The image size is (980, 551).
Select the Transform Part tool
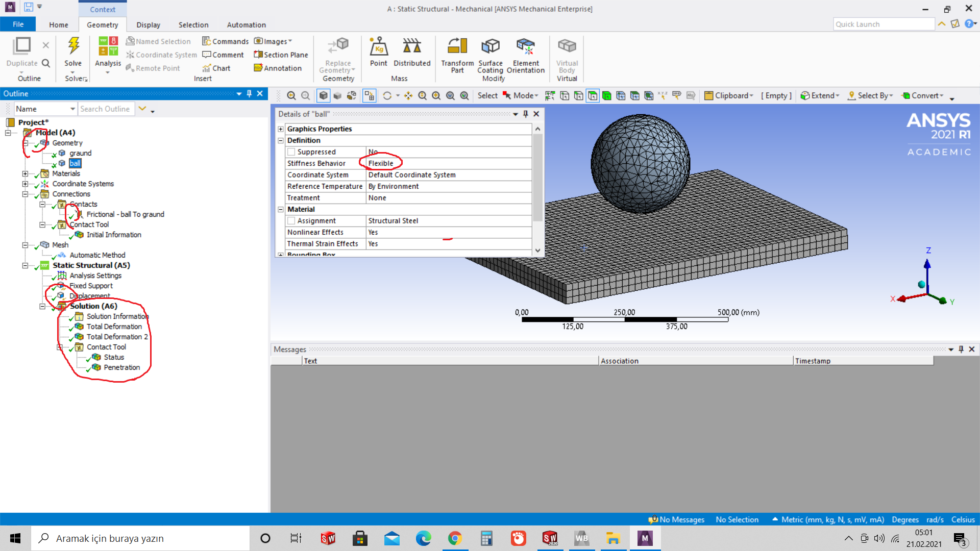click(457, 47)
